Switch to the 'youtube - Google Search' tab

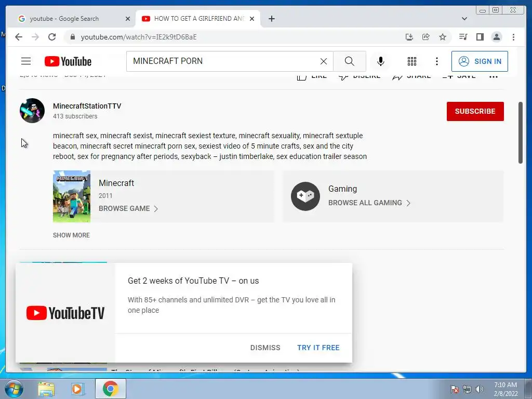[64, 19]
